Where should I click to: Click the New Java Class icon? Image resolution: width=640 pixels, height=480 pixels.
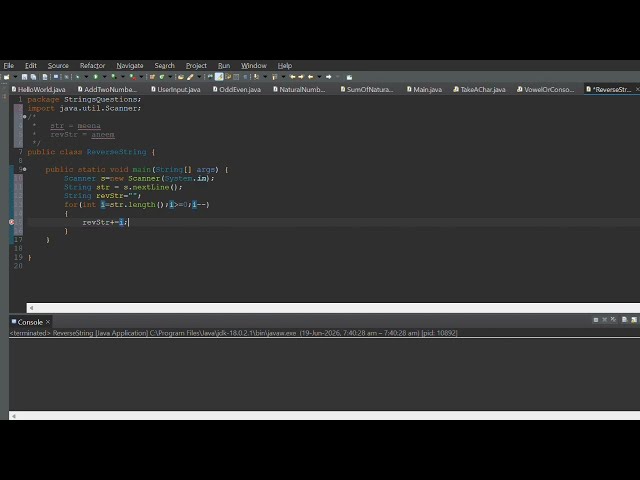tap(162, 77)
